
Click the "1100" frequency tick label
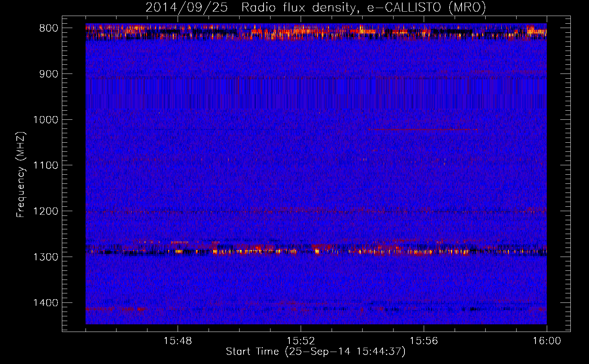[x=46, y=165]
